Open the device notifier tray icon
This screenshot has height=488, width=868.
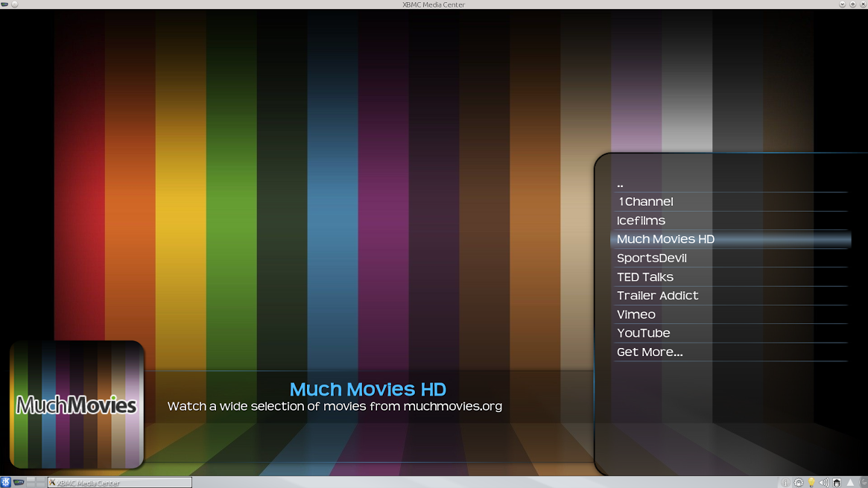pyautogui.click(x=837, y=483)
